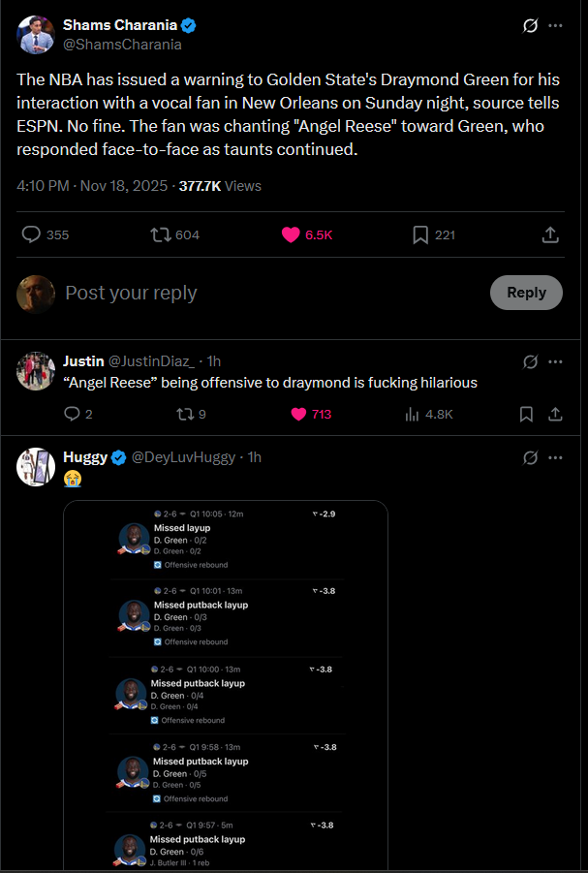Click the Grok icon on Shams's post
Image resolution: width=588 pixels, height=873 pixels.
[x=530, y=26]
